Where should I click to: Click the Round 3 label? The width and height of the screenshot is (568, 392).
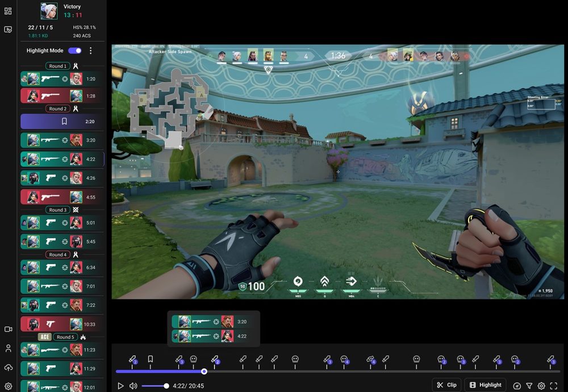(x=57, y=210)
